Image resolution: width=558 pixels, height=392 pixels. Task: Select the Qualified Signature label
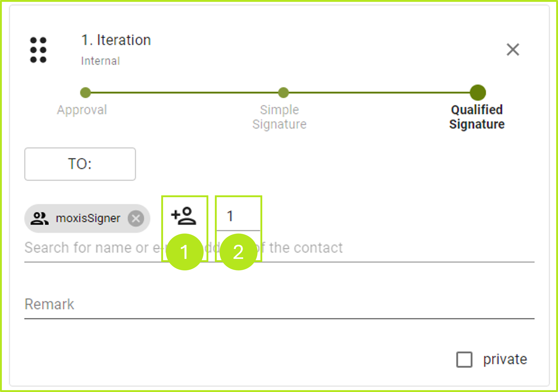[x=477, y=117]
